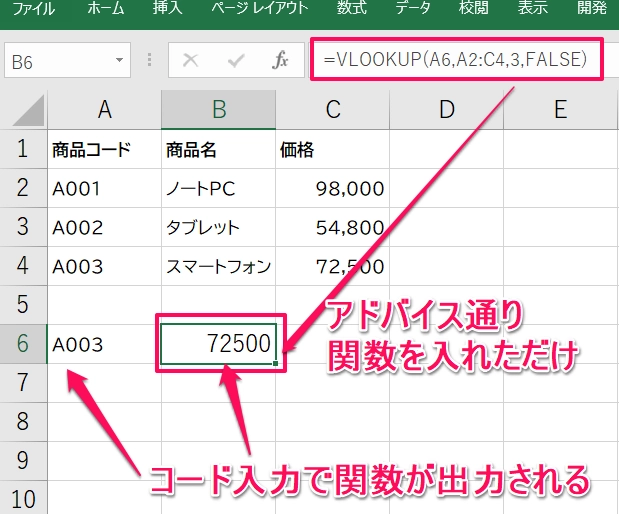This screenshot has width=619, height=514.
Task: Grab the fill handle of cell B6
Action: [x=275, y=363]
